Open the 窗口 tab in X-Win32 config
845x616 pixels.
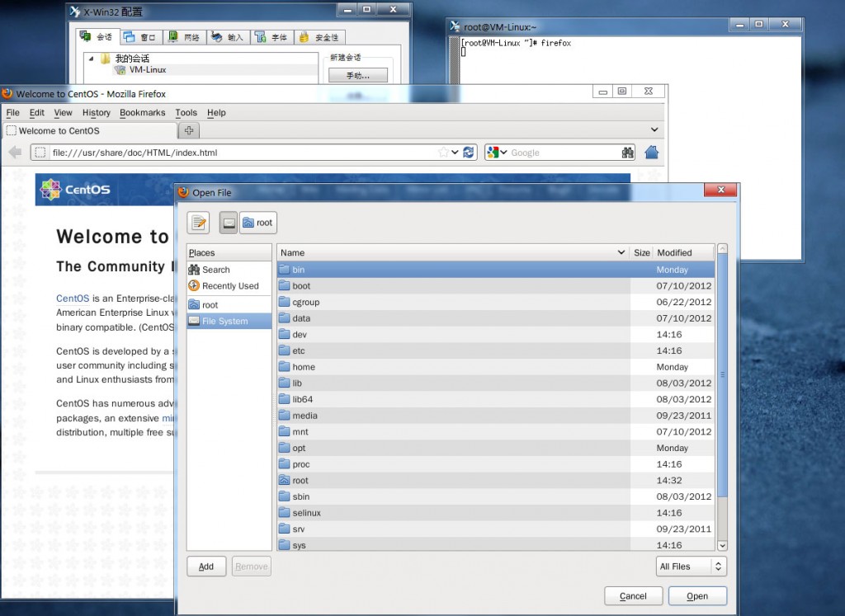tap(139, 36)
